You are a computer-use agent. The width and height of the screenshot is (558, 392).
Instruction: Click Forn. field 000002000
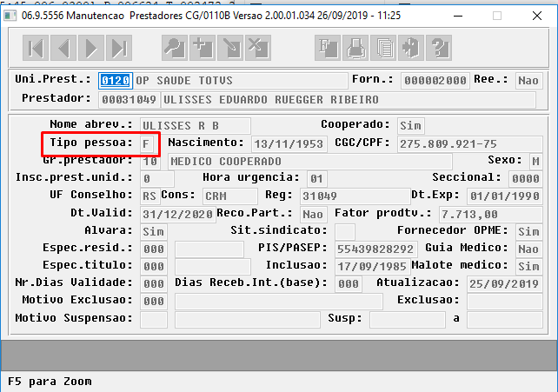click(x=435, y=81)
